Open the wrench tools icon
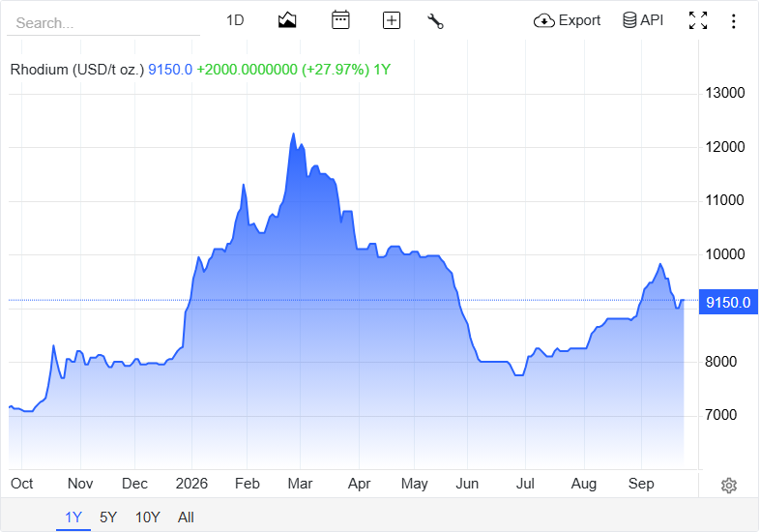This screenshot has height=532, width=760. coord(435,21)
